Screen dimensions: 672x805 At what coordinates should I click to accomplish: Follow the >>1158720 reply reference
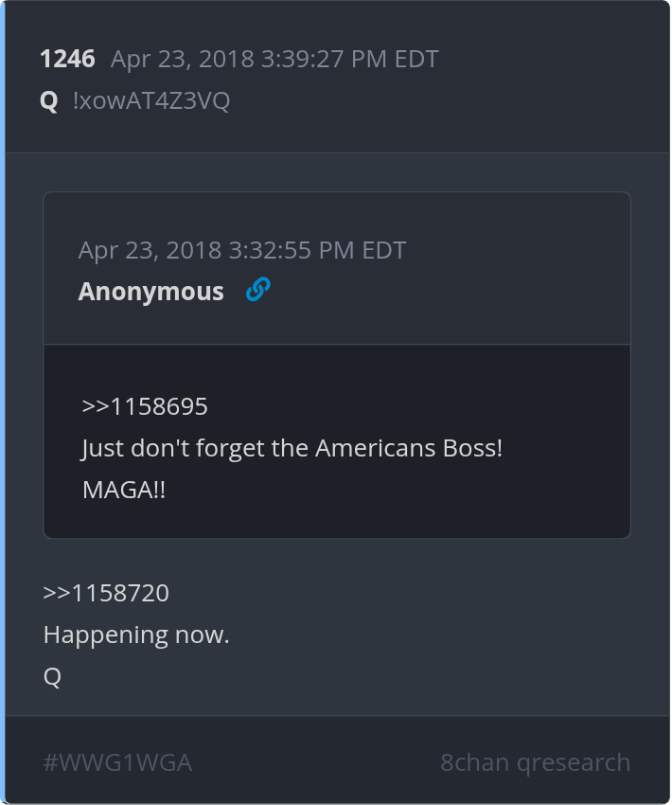click(106, 593)
